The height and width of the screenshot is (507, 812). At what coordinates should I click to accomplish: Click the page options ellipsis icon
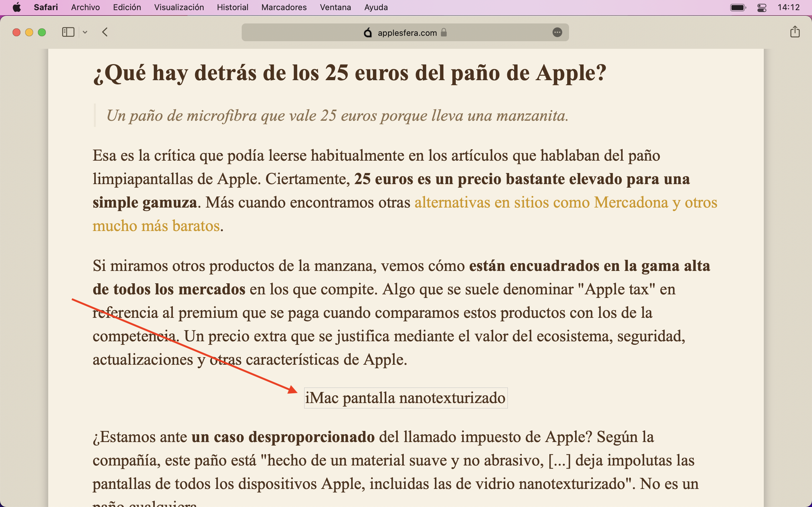[x=557, y=33]
